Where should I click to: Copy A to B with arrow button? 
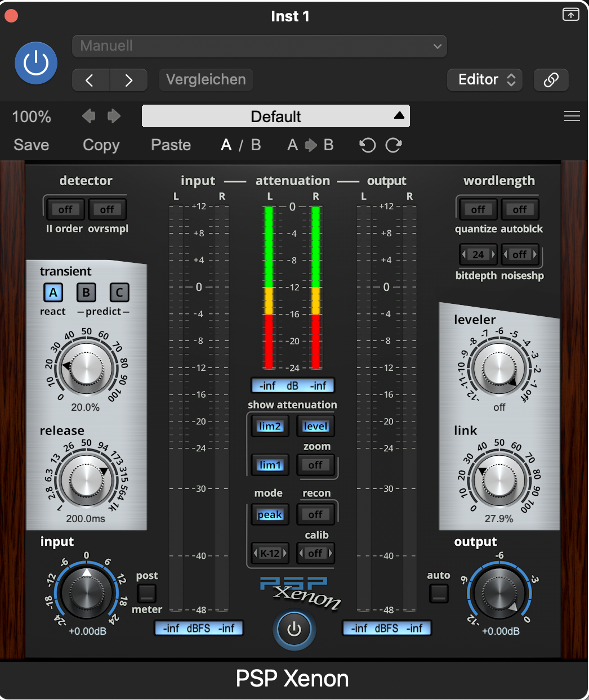(311, 145)
